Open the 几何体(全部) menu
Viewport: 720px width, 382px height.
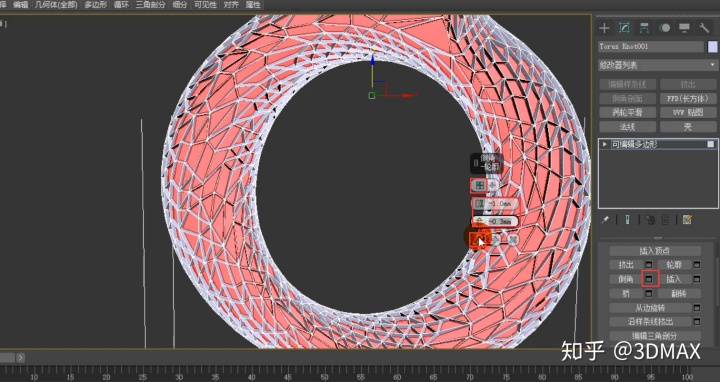[56, 5]
